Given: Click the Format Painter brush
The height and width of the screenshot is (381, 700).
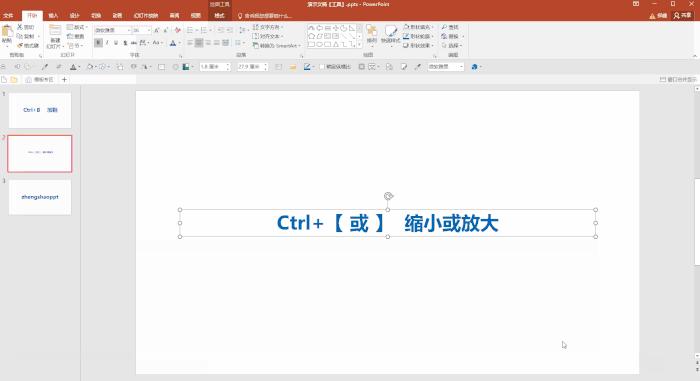Looking at the screenshot, I should click(20, 46).
